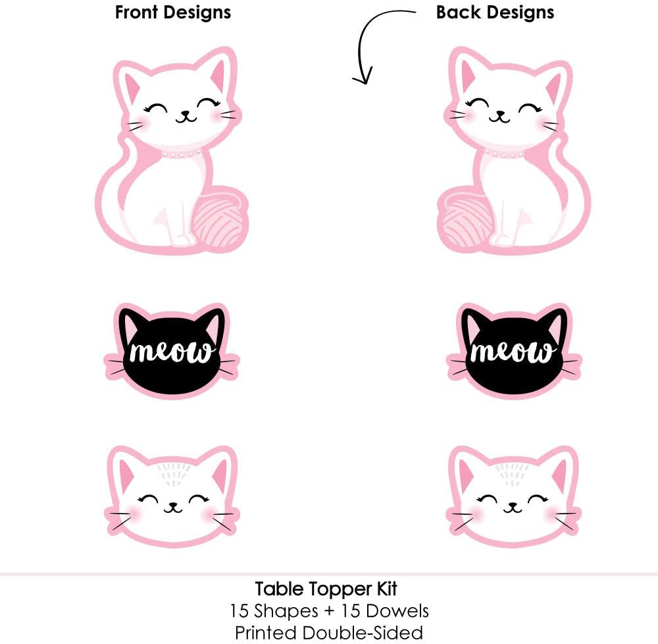Image resolution: width=658 pixels, height=644 pixels.
Task: Click the front white smiling cat face
Action: coord(172,496)
